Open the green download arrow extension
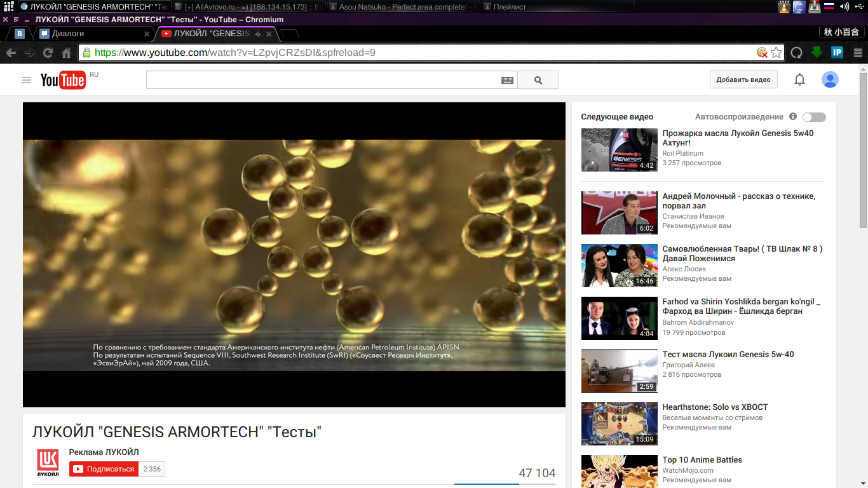Viewport: 868px width, 488px height. pos(817,52)
